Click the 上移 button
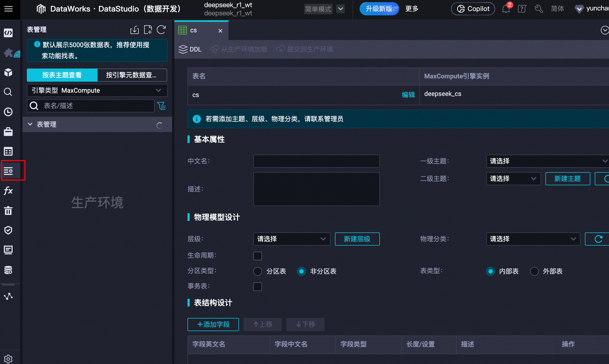This screenshot has height=364, width=609. pos(263,325)
